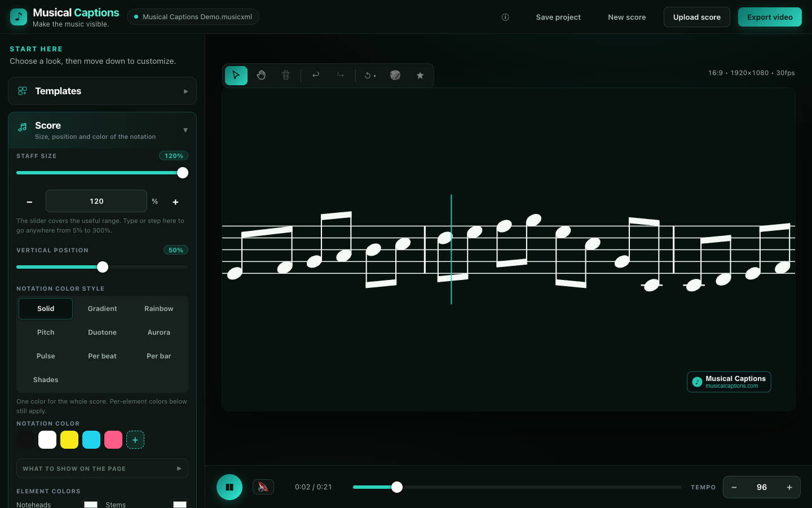Screen dimensions: 812x508
Task: Increase tempo with plus button
Action: pos(789,487)
